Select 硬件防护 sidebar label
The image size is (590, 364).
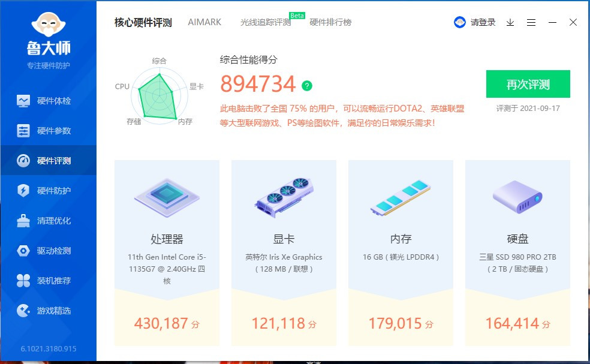coord(54,191)
